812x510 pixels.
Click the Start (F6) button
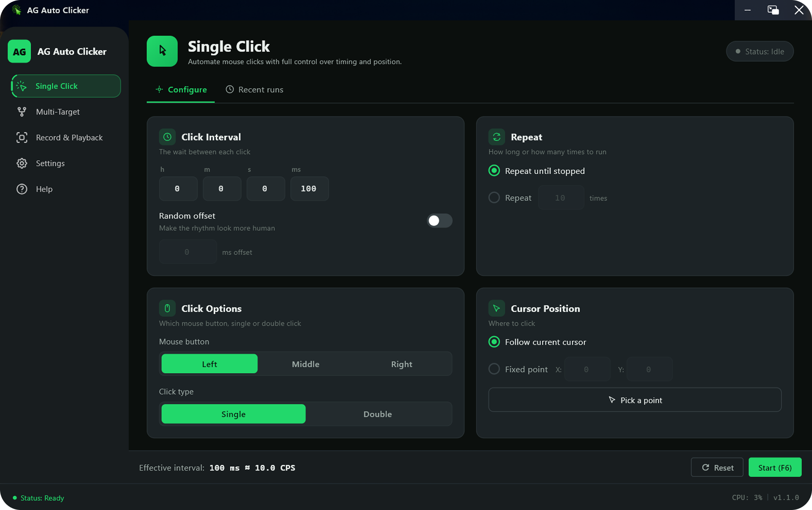pyautogui.click(x=775, y=468)
